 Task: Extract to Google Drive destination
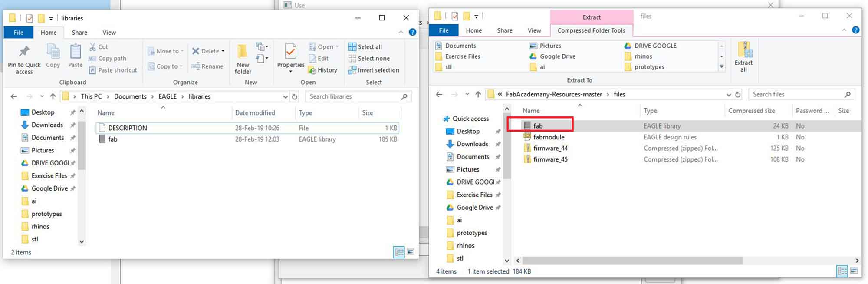point(552,56)
